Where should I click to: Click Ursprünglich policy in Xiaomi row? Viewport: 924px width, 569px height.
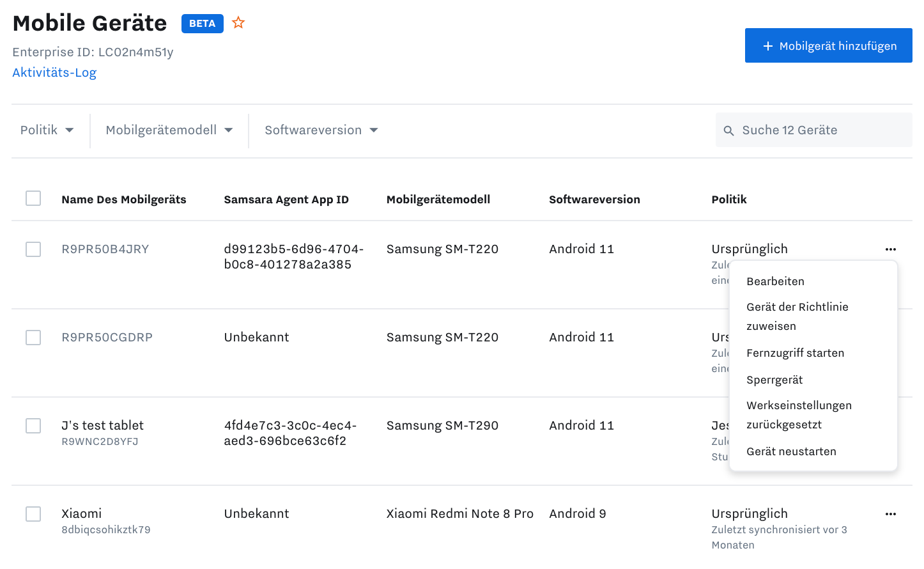pos(750,514)
